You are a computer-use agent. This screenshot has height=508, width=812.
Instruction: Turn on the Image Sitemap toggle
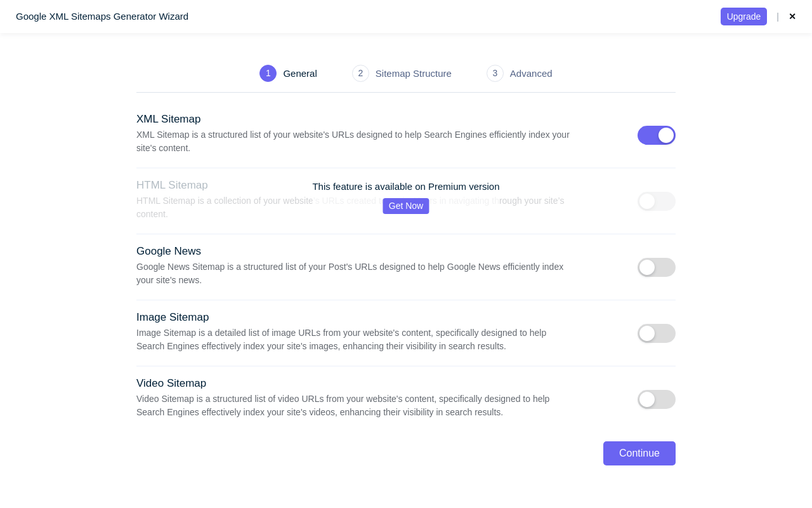656,333
